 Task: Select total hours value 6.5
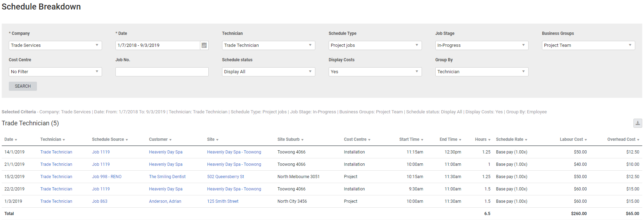click(487, 214)
